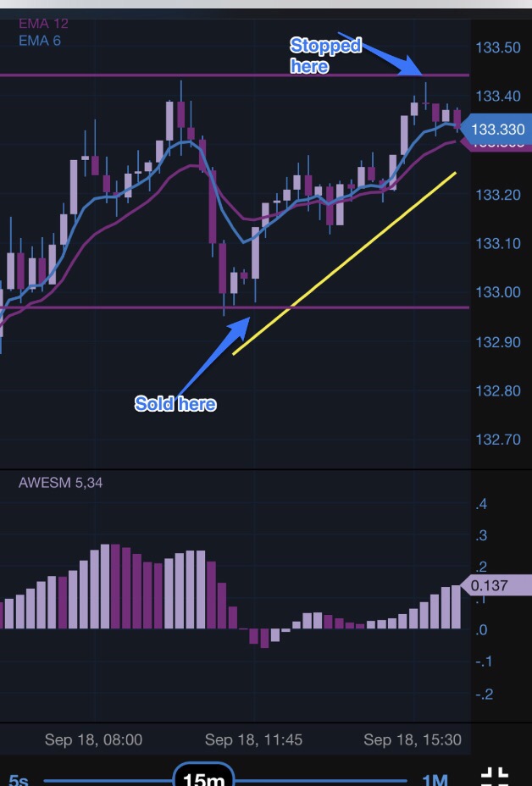Click the Sep 18, 11:45 time label
The width and height of the screenshot is (532, 786).
(x=253, y=739)
